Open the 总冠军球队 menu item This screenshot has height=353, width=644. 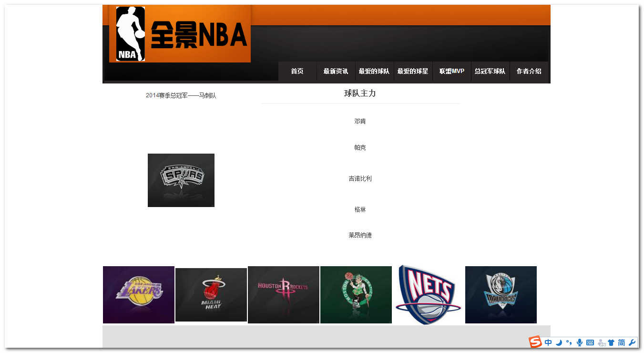(490, 71)
